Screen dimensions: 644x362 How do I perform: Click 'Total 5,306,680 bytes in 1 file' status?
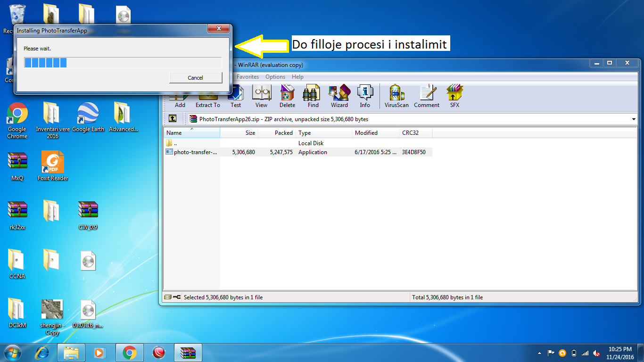[x=447, y=297]
